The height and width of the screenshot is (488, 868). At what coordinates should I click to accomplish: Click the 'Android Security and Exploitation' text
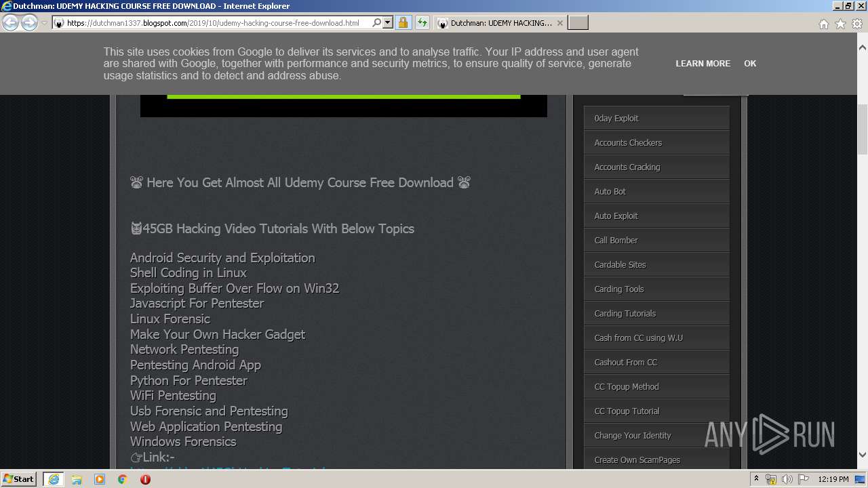(x=222, y=258)
